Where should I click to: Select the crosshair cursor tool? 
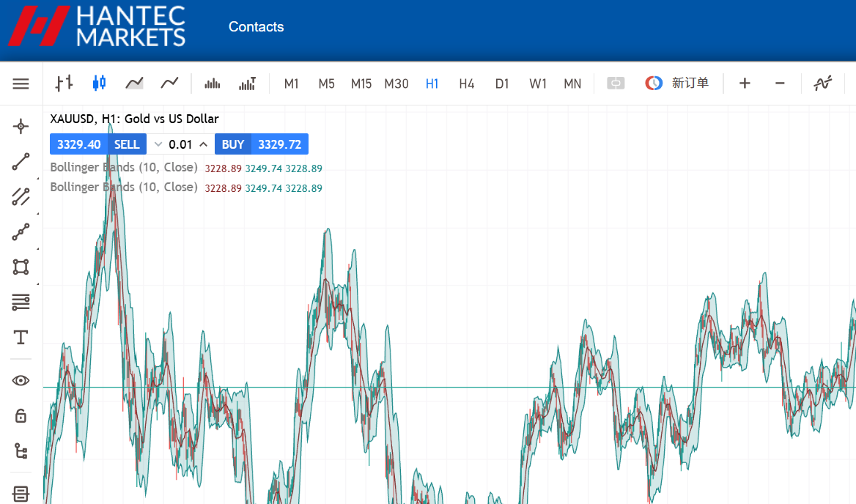click(x=21, y=127)
